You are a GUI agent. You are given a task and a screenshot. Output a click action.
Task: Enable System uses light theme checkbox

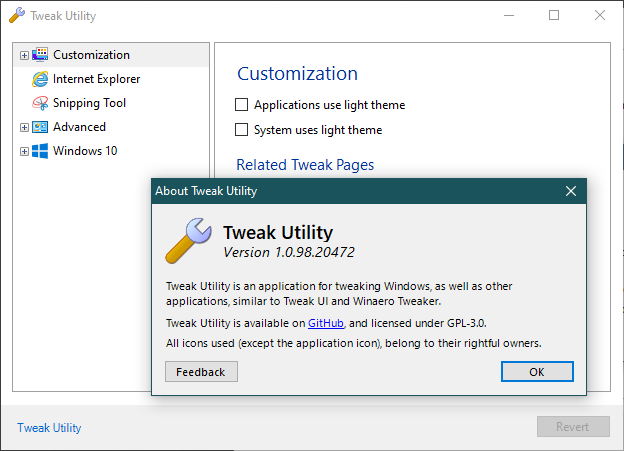242,130
